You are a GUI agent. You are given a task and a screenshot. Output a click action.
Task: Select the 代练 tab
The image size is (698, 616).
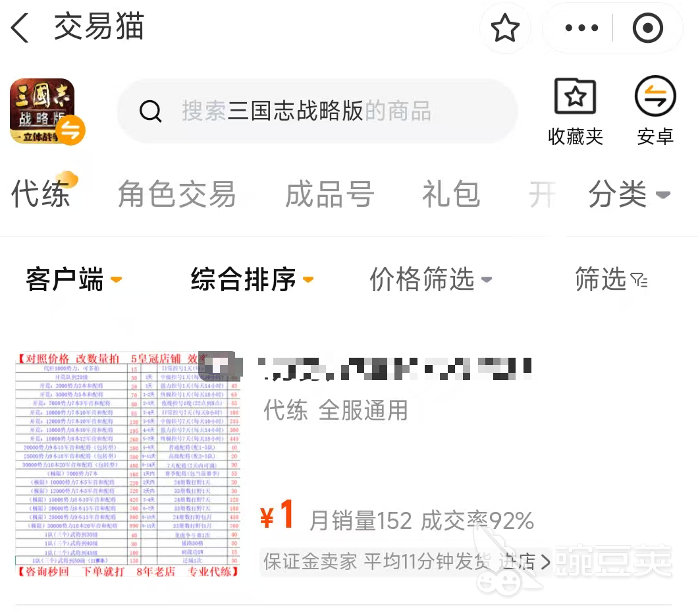click(x=41, y=194)
